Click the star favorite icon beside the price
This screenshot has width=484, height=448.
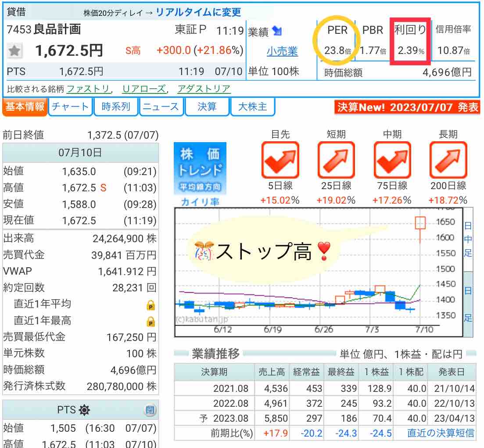(14, 50)
